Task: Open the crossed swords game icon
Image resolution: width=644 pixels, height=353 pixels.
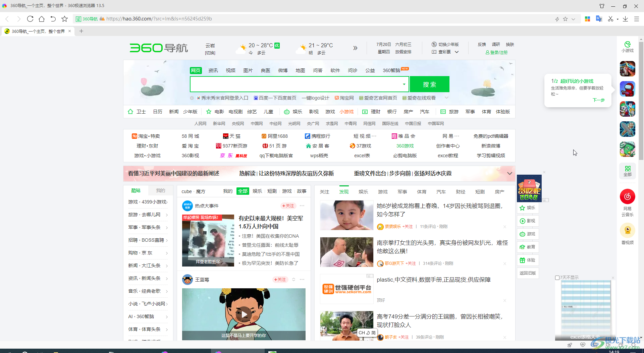Action: pyautogui.click(x=628, y=129)
